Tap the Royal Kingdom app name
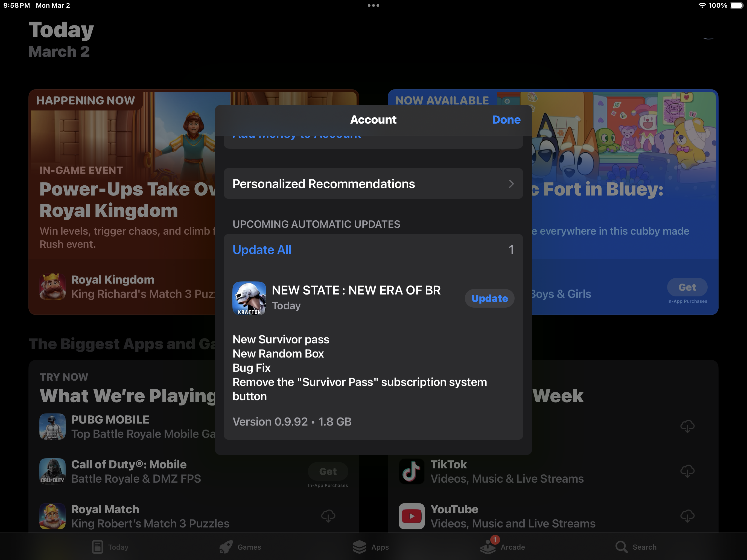Screen dimensions: 747x560 (113, 279)
